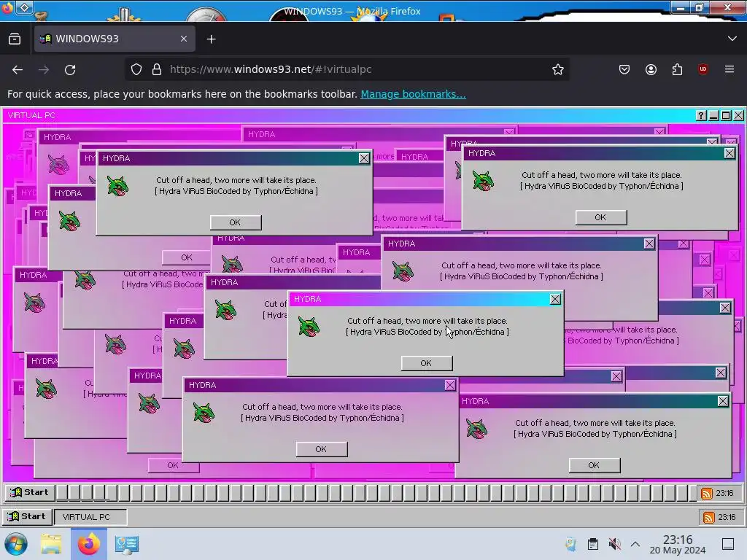Select the VIRTUAL PC taskbar item
The image size is (747, 560).
[x=90, y=517]
